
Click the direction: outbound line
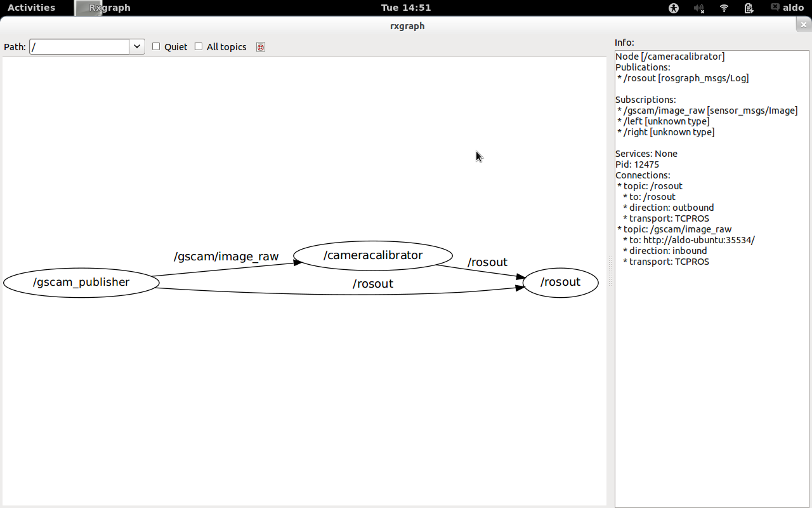click(x=669, y=208)
